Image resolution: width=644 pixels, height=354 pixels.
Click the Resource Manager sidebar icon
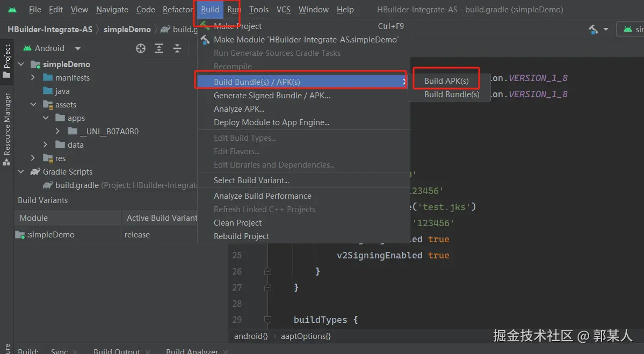(x=6, y=162)
